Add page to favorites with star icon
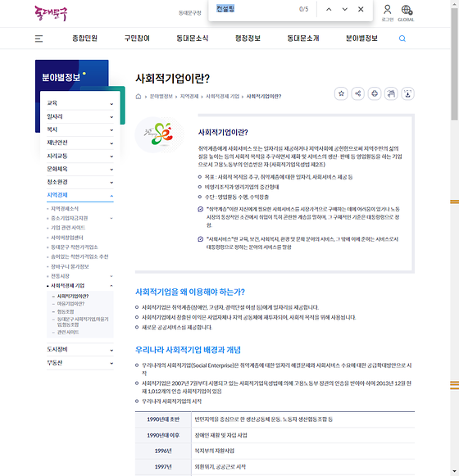459x476 pixels. (341, 93)
